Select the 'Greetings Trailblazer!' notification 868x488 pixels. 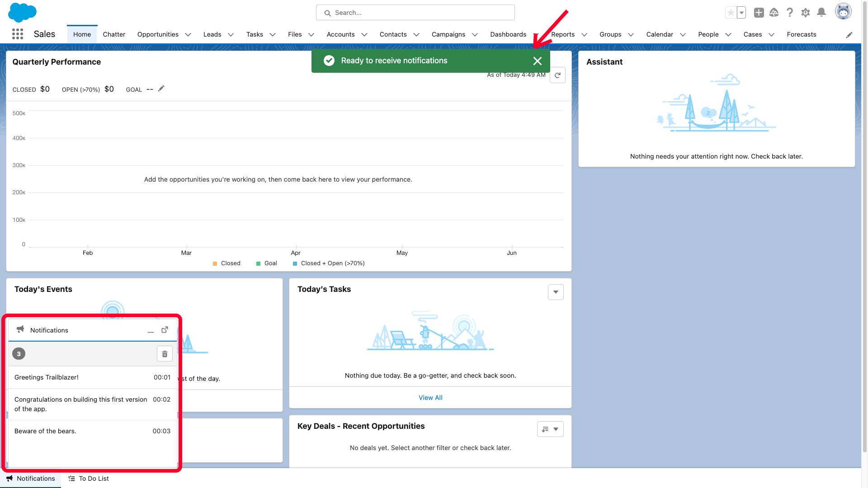click(x=92, y=377)
